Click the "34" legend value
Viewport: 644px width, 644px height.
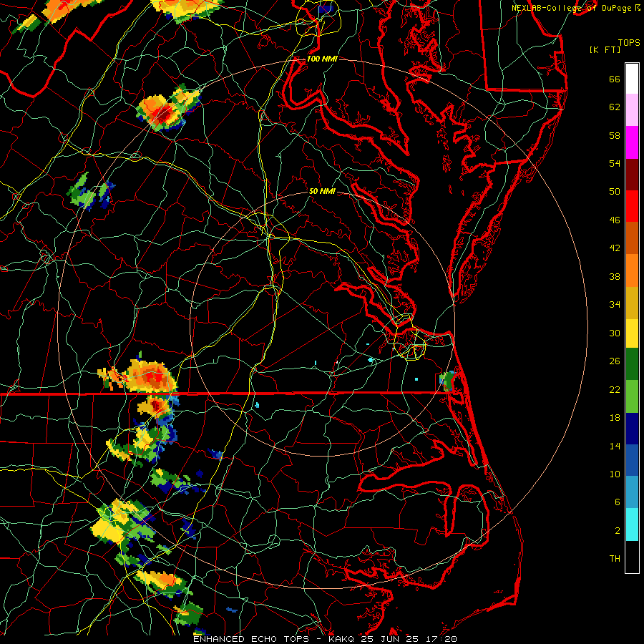(615, 305)
